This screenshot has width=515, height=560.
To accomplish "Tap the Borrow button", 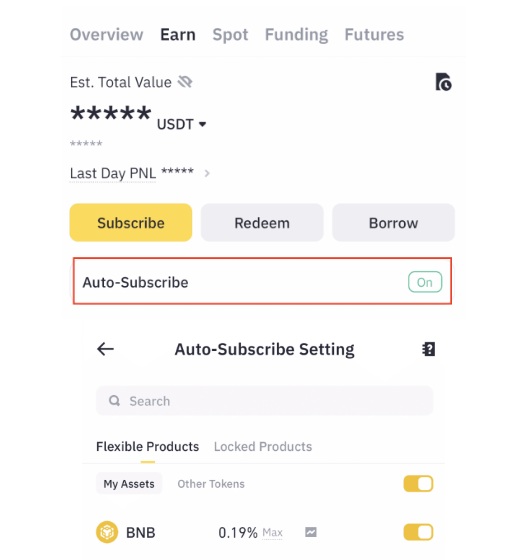I will click(x=393, y=222).
